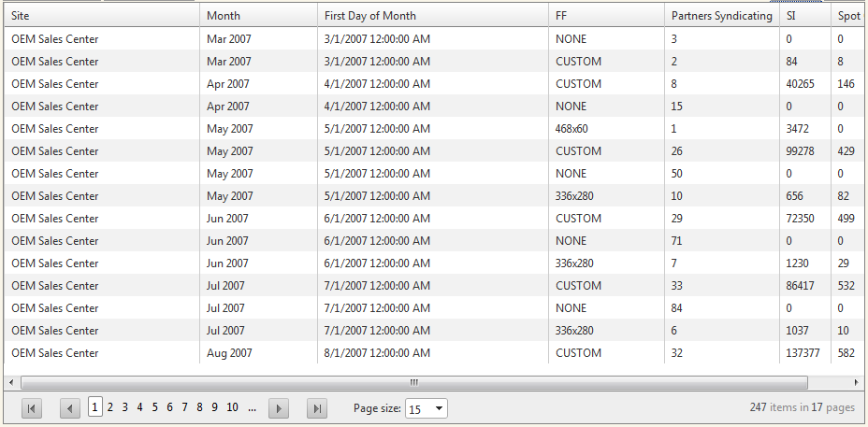Sort by the SI column header

(804, 16)
